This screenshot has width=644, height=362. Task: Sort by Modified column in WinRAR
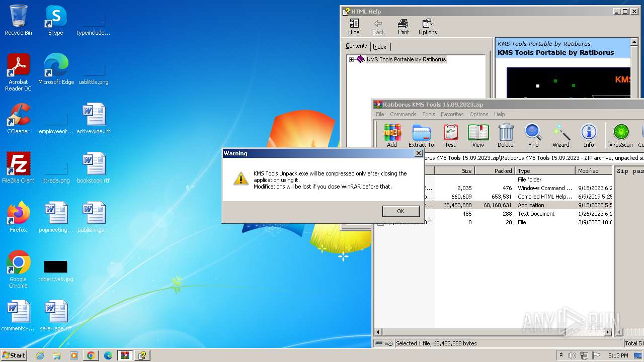pyautogui.click(x=594, y=171)
